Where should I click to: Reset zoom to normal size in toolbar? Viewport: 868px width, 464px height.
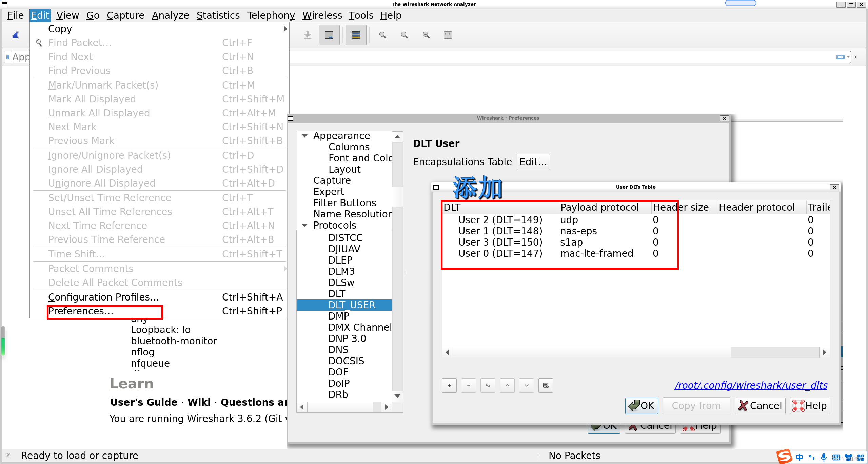(426, 35)
